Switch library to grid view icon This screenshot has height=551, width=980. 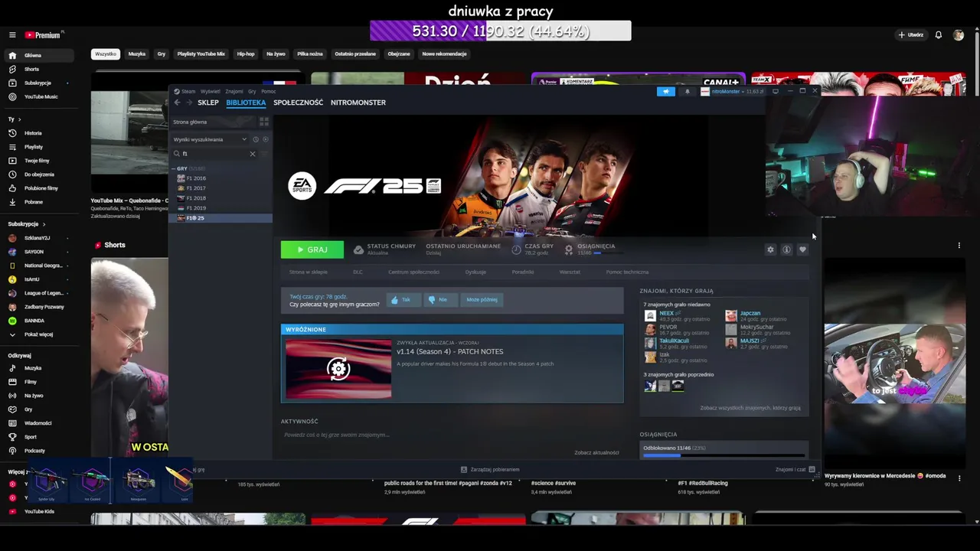point(263,122)
